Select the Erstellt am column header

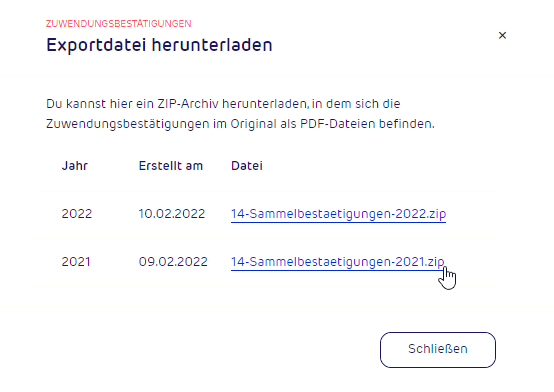(x=171, y=166)
